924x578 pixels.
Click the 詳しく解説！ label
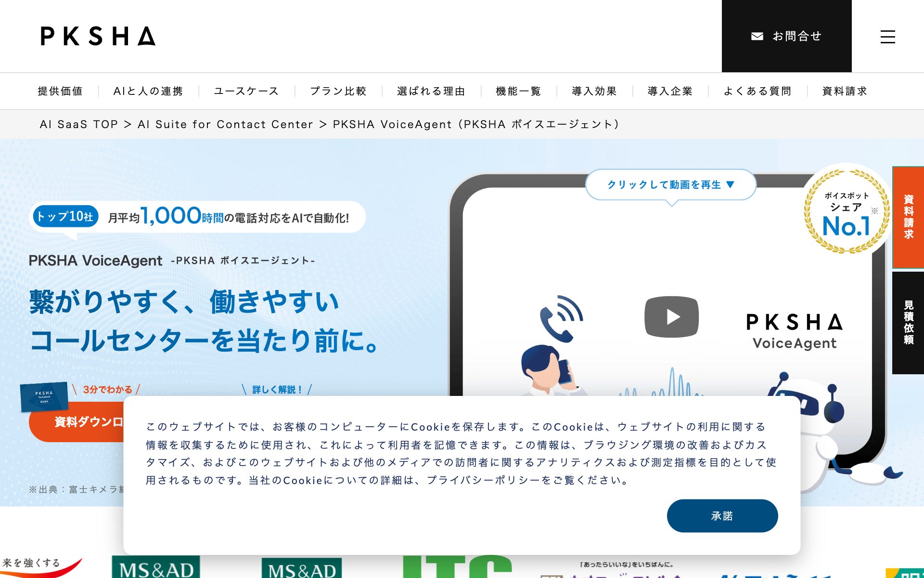[277, 389]
